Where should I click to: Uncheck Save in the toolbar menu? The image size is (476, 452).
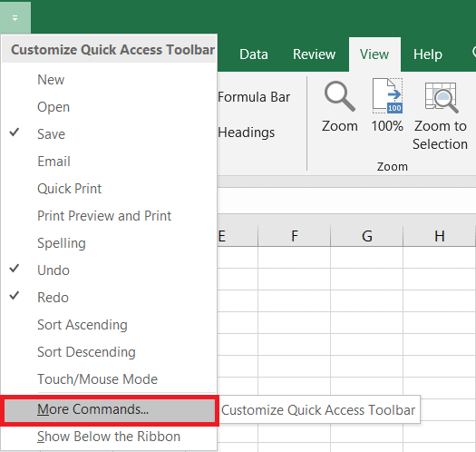(x=109, y=134)
